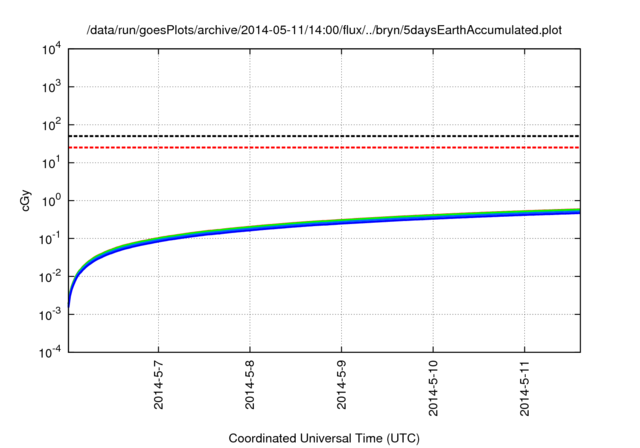This screenshot has width=640, height=448.
Task: Click the 10^4 y-axis tick label
Action: pyautogui.click(x=51, y=50)
